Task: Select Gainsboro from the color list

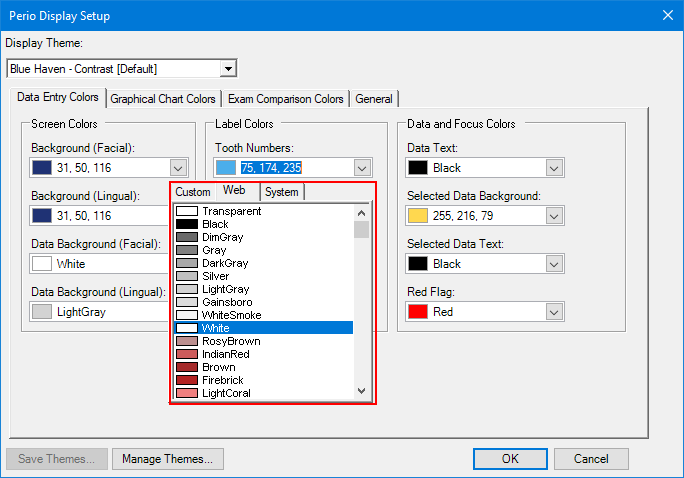Action: point(228,302)
